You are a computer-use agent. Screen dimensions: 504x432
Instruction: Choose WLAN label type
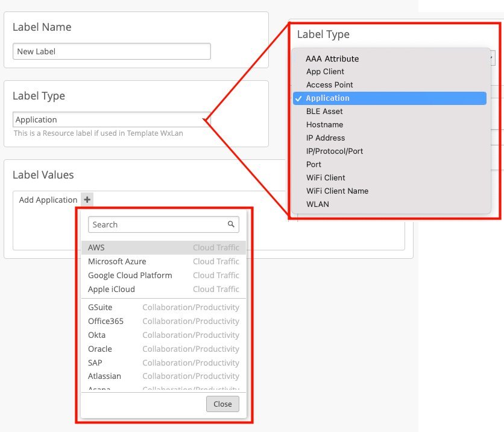(318, 204)
